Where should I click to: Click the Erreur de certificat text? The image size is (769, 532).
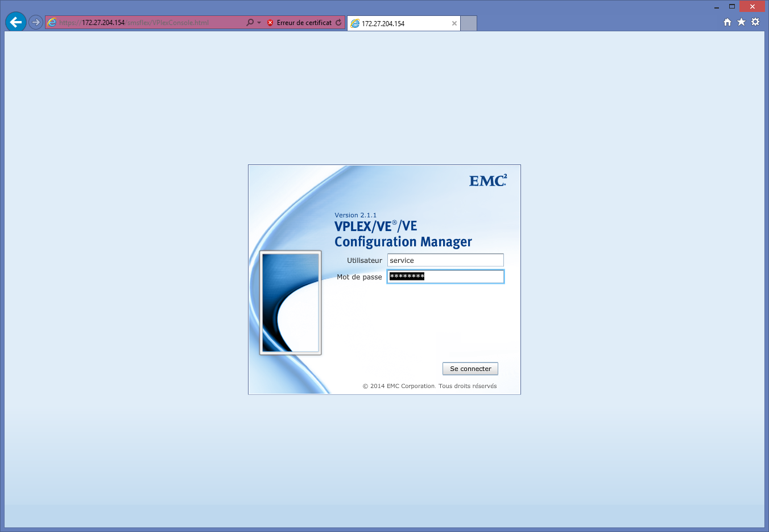[x=304, y=23]
